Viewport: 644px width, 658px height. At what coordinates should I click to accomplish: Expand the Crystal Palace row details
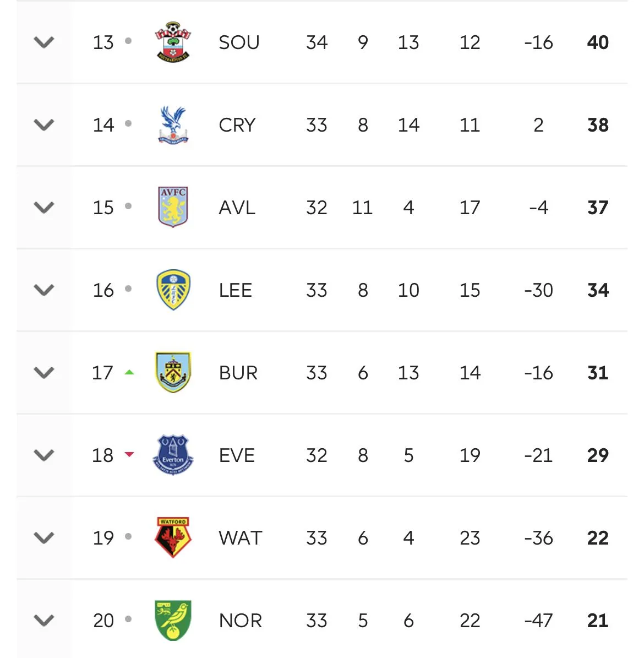point(44,125)
